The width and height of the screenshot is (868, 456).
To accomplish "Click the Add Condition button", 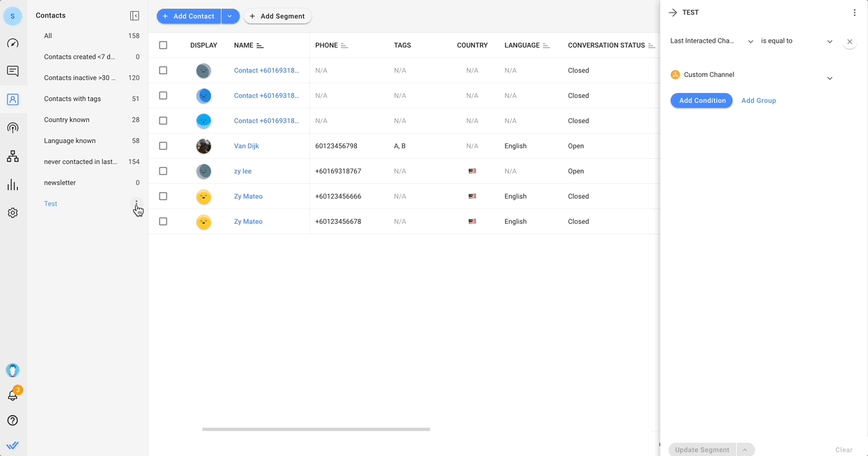I will coord(701,101).
